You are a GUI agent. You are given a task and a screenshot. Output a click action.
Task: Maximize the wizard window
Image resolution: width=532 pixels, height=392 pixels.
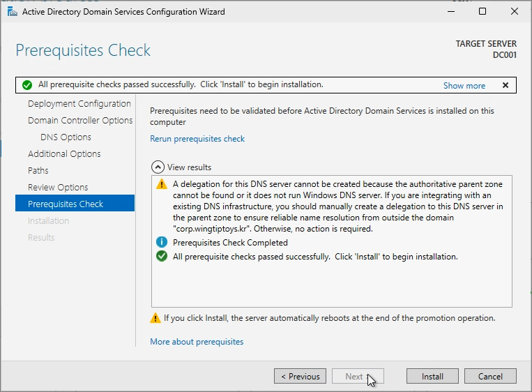[x=482, y=12]
